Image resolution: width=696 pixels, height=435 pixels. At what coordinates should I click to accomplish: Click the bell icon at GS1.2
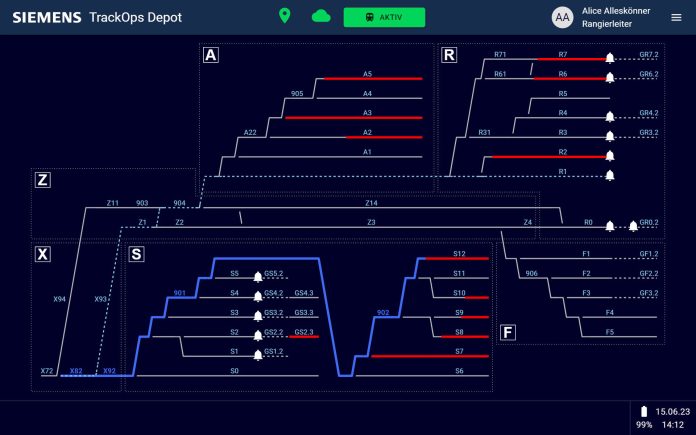tap(258, 355)
